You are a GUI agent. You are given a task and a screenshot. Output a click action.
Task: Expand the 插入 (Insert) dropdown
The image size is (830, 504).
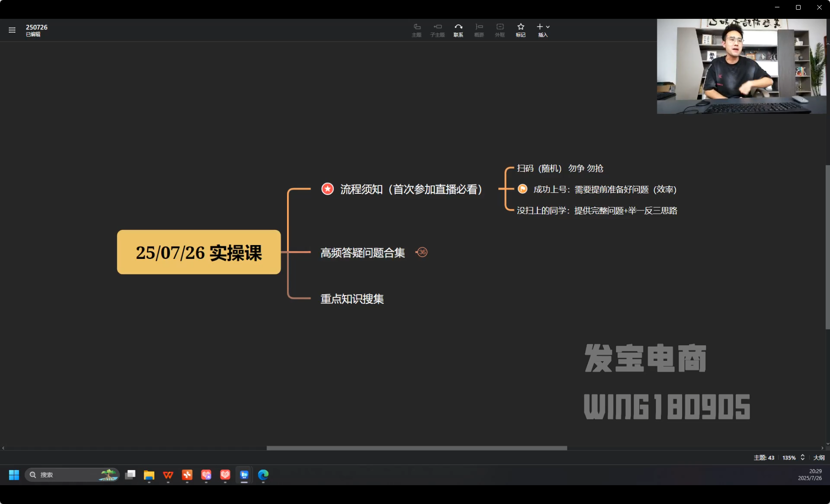543,30
